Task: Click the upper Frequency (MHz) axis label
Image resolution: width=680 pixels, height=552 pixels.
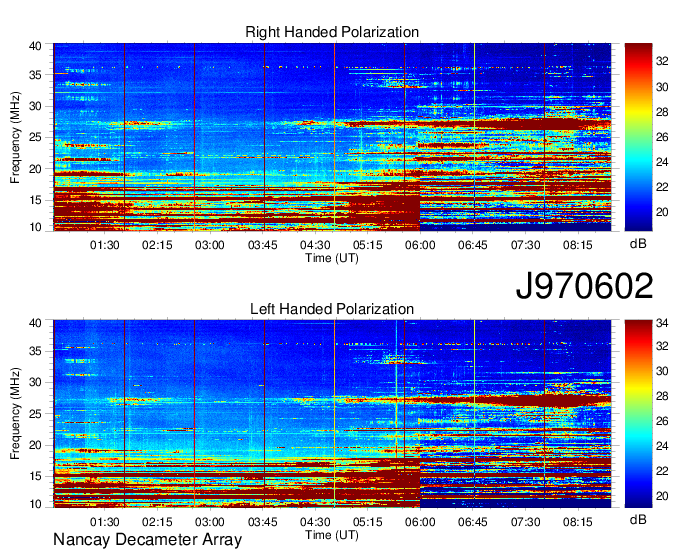Action: [15, 137]
